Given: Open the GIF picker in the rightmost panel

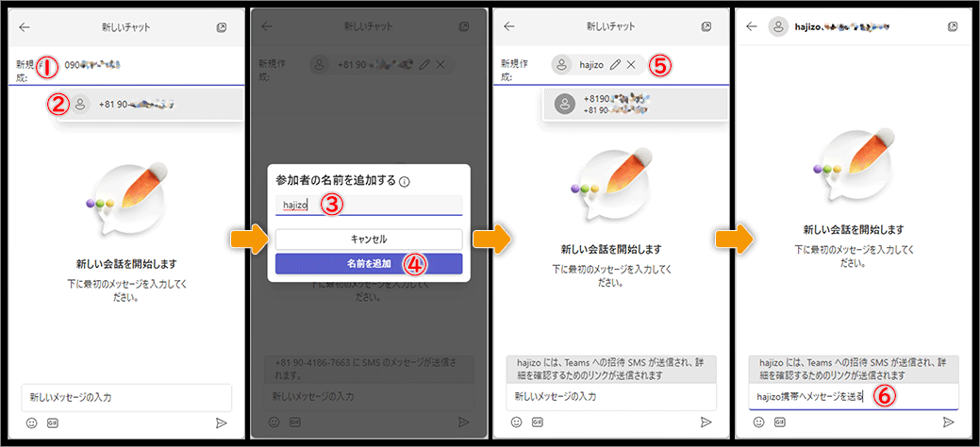Looking at the screenshot, I should [x=780, y=422].
